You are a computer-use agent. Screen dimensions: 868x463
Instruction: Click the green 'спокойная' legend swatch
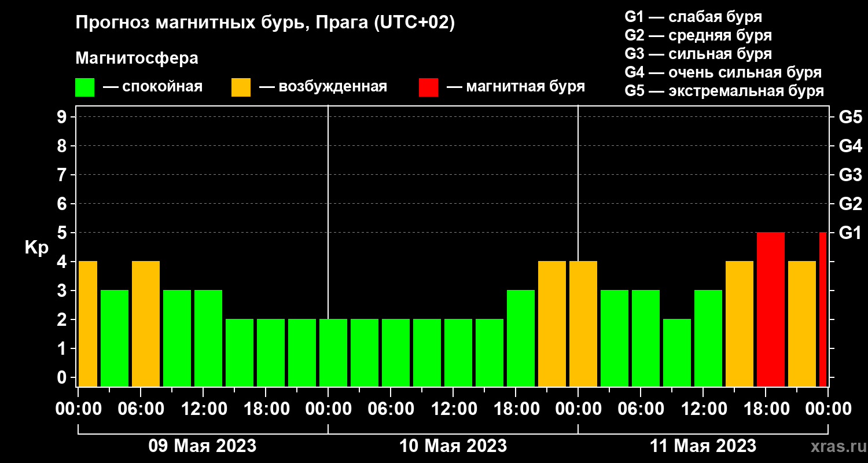pyautogui.click(x=84, y=87)
